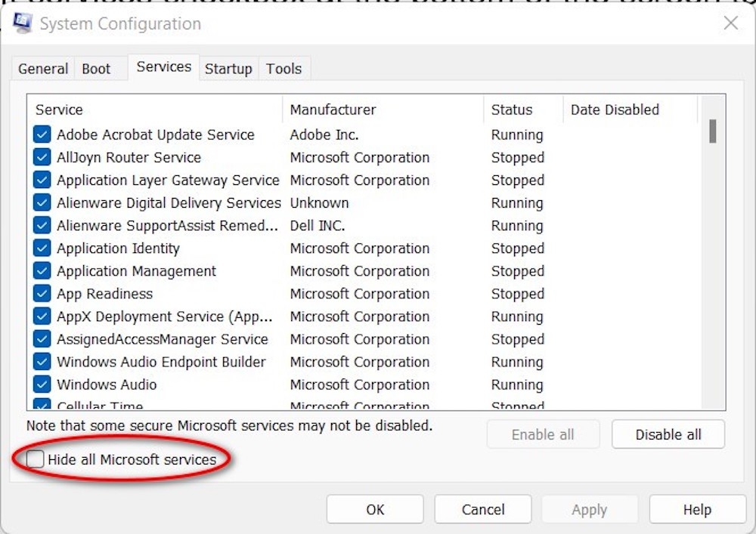Open the Tools tab
Screen dimensions: 756x534
click(283, 68)
